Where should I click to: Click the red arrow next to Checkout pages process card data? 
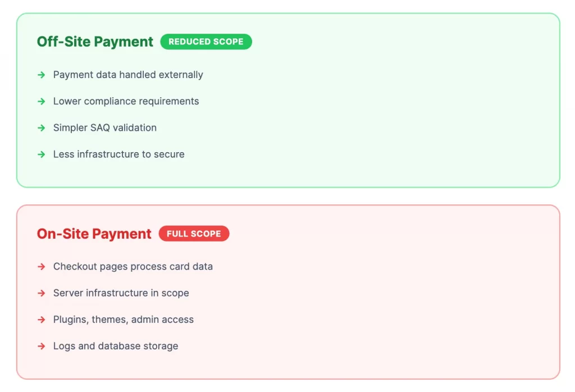click(42, 267)
